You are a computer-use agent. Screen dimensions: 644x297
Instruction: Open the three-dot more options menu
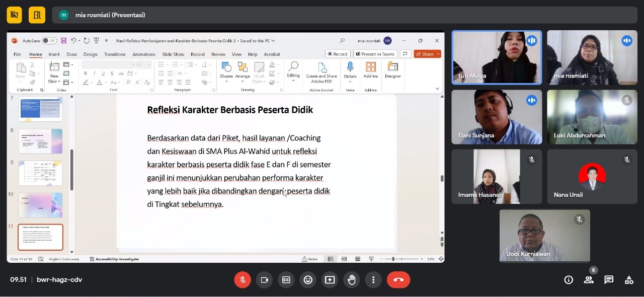[x=373, y=280]
